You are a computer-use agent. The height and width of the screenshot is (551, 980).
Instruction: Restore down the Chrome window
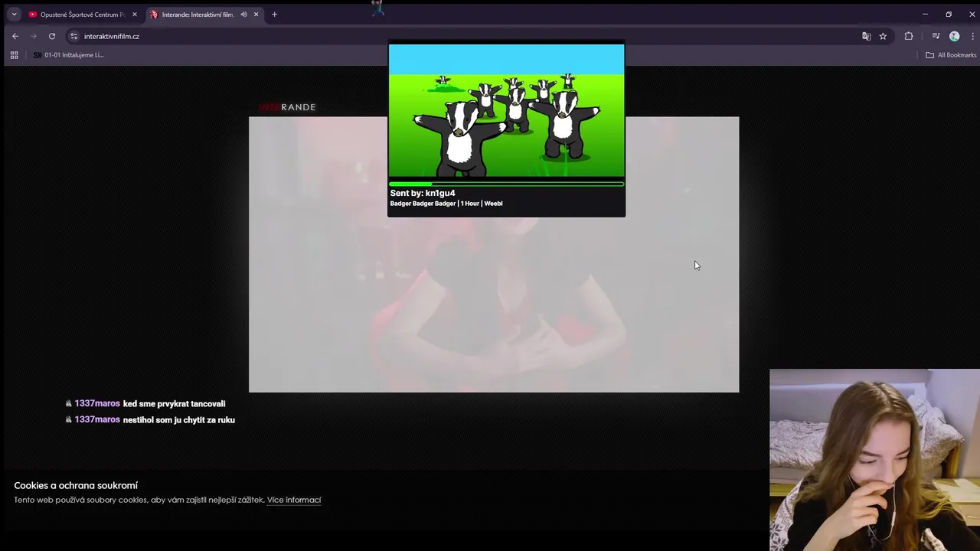click(x=949, y=14)
